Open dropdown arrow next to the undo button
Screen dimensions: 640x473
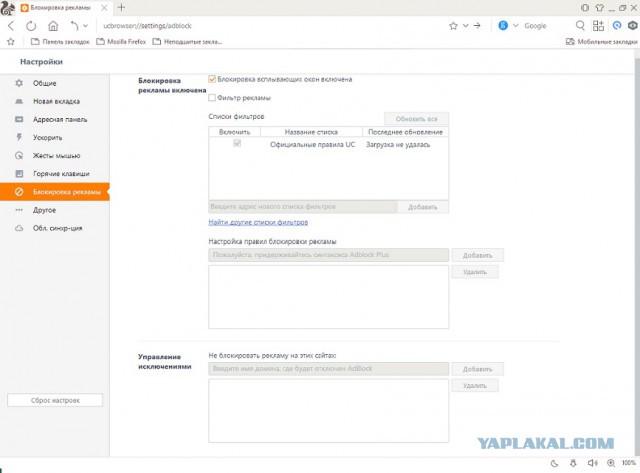pos(85,25)
